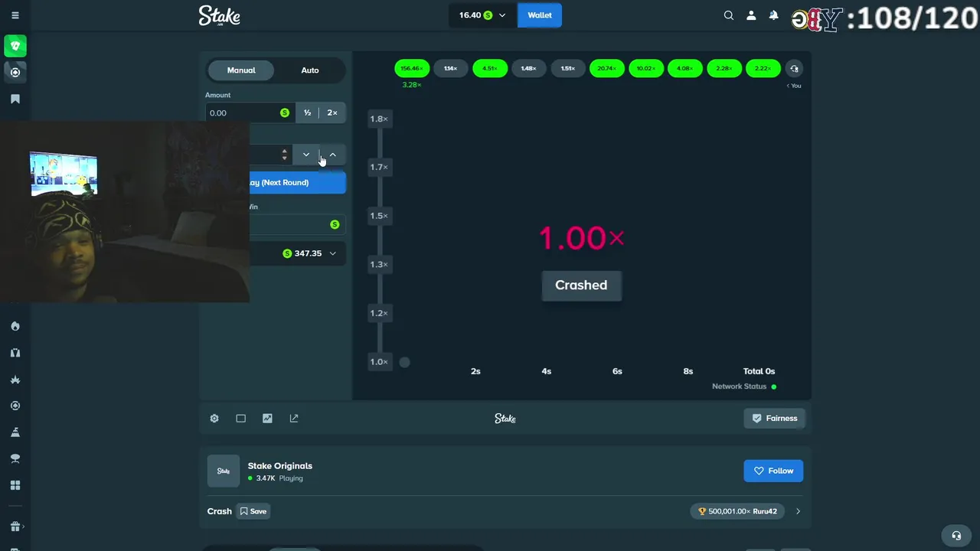This screenshot has height=551, width=980.
Task: Toggle theatre mode rectangle icon
Action: click(x=241, y=419)
